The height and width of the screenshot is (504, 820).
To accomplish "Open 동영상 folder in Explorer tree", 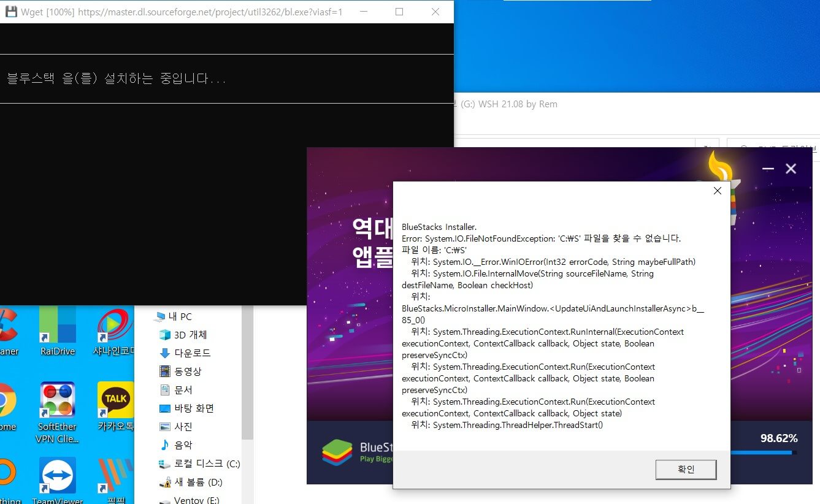I will coord(180,372).
